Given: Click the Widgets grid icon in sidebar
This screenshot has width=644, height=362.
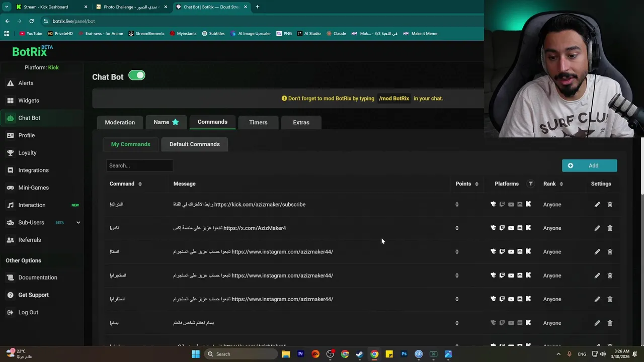Looking at the screenshot, I should pos(10,101).
